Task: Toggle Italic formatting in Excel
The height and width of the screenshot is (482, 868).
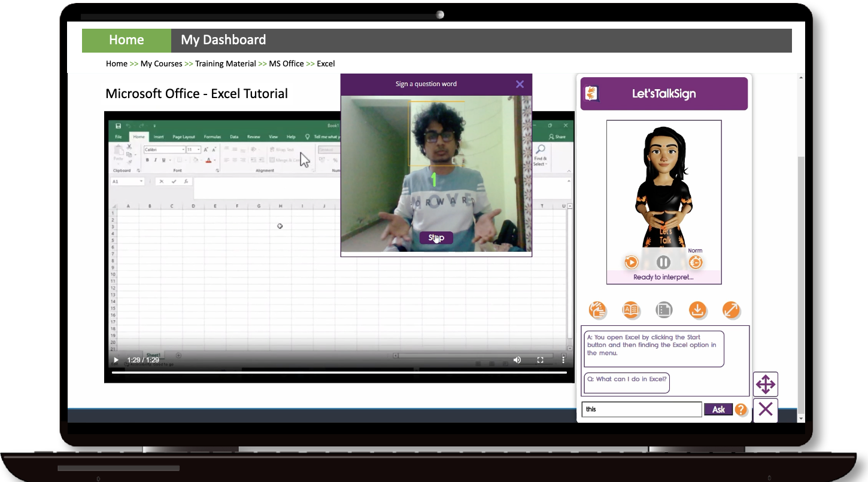Action: click(156, 160)
